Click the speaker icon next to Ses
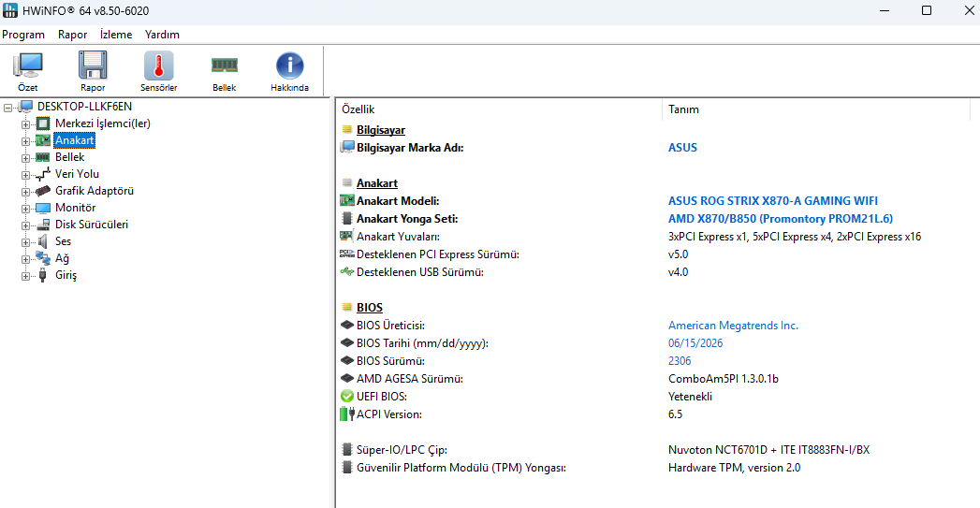The height and width of the screenshot is (508, 980). pyautogui.click(x=42, y=241)
